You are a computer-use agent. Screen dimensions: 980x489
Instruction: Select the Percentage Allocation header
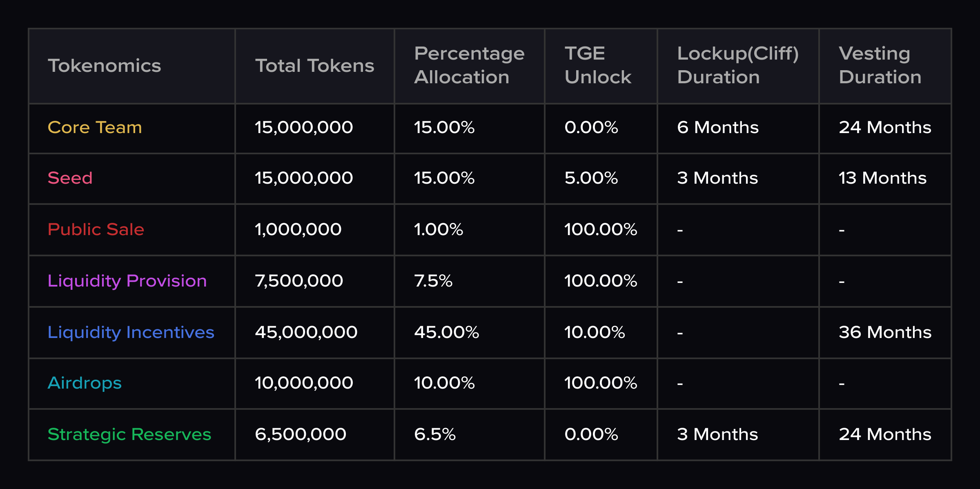point(469,65)
